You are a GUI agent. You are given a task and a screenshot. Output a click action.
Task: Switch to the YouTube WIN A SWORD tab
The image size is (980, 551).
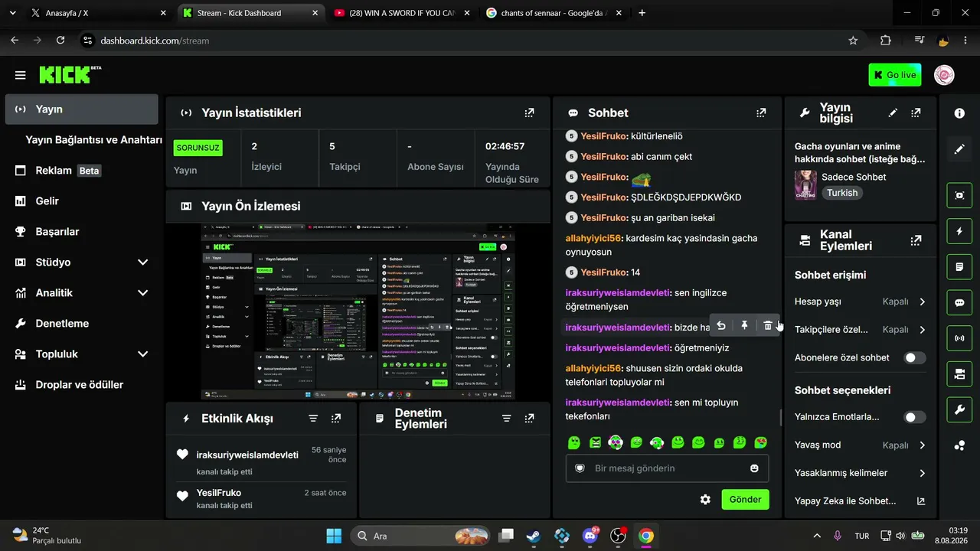pyautogui.click(x=403, y=13)
